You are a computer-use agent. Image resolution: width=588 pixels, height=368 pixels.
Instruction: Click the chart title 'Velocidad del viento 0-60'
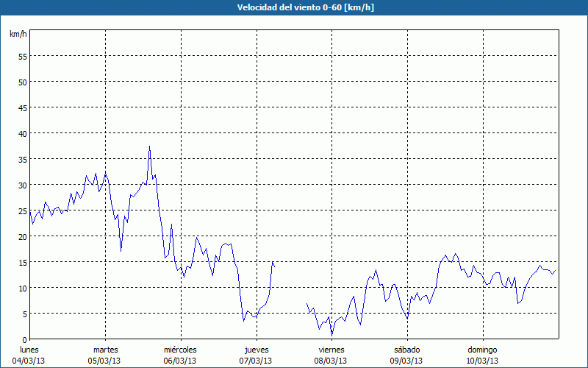pyautogui.click(x=293, y=7)
